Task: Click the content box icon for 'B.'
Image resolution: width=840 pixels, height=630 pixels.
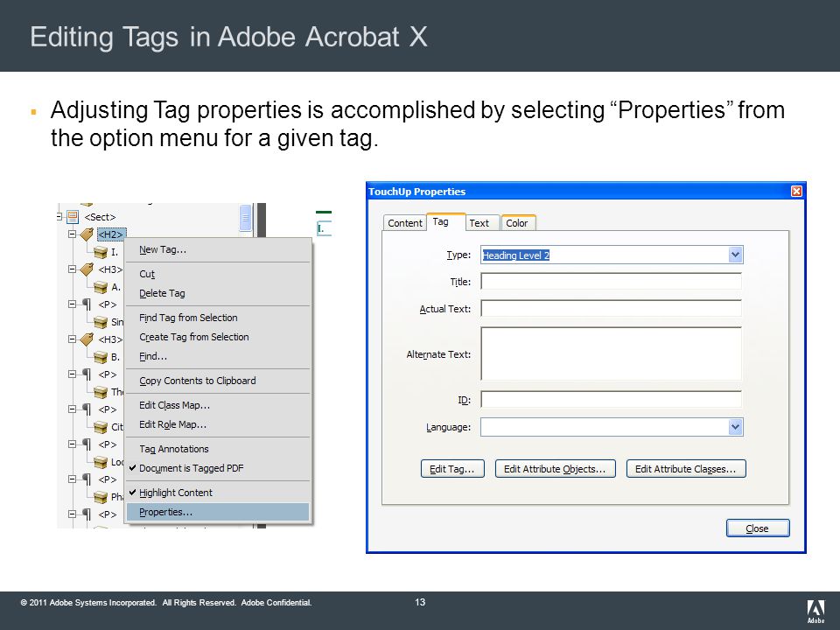Action: click(101, 357)
